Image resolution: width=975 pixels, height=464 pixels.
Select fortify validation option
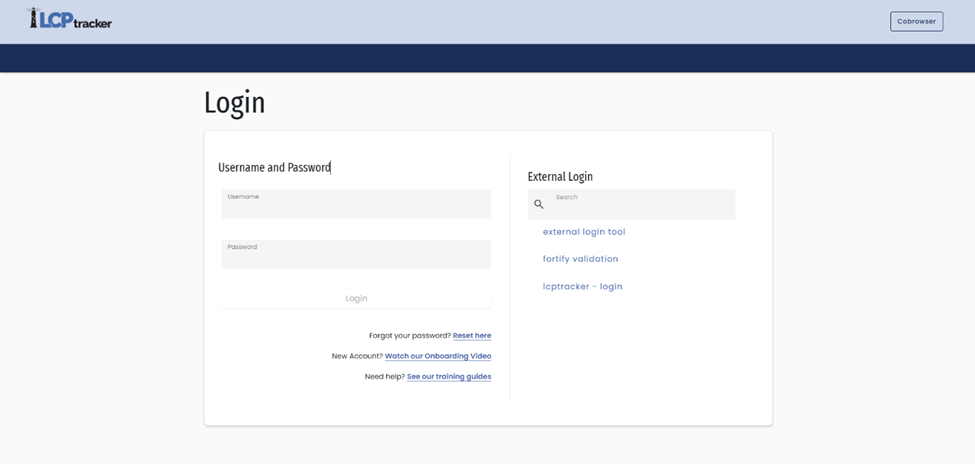point(580,259)
